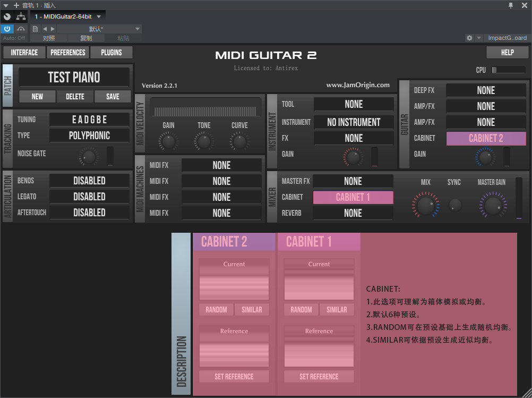The image size is (532, 398).
Task: Toggle AFTERTOUCH disabled setting
Action: (90, 213)
